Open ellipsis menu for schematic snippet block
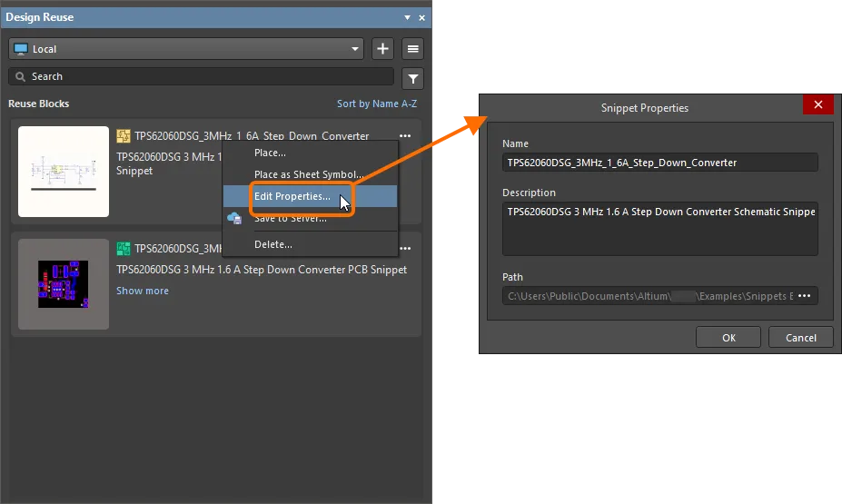 click(405, 136)
